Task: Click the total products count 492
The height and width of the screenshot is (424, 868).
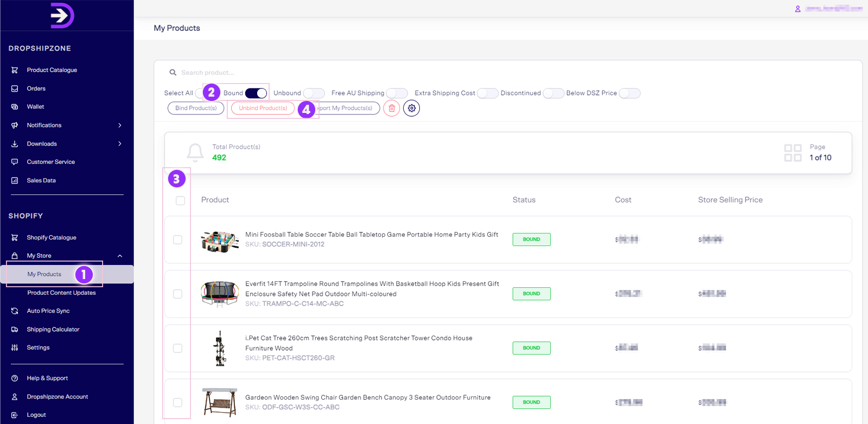Action: pos(219,157)
